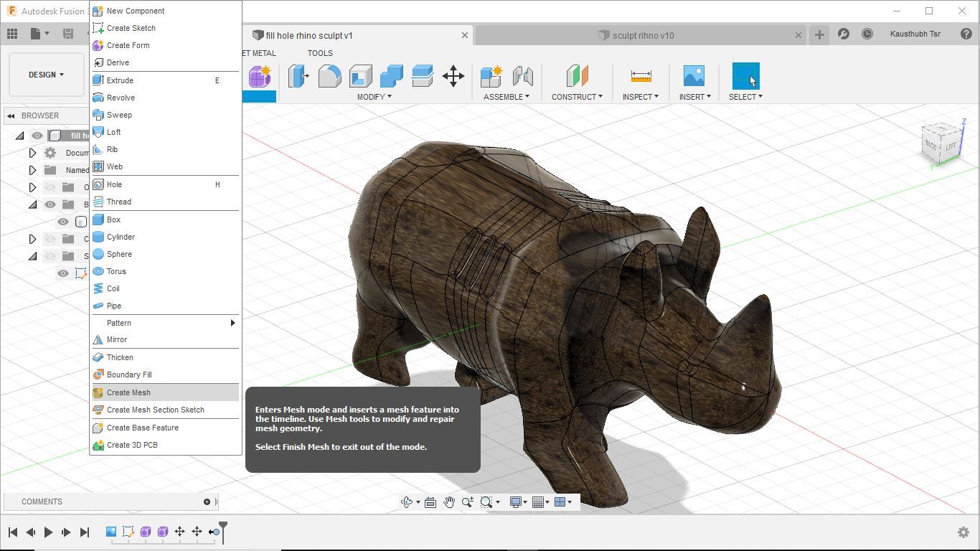
Task: Show the hidden folder above Sketches
Action: pyautogui.click(x=50, y=239)
